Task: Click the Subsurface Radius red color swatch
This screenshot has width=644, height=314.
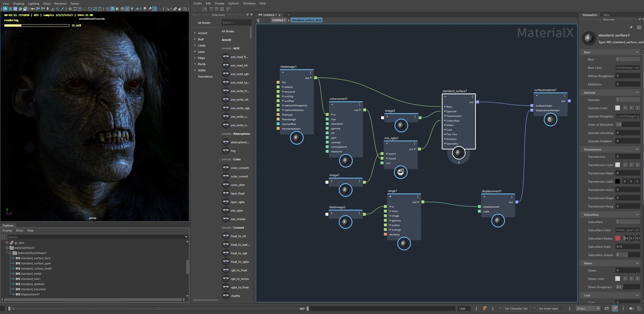Action: [x=617, y=238]
